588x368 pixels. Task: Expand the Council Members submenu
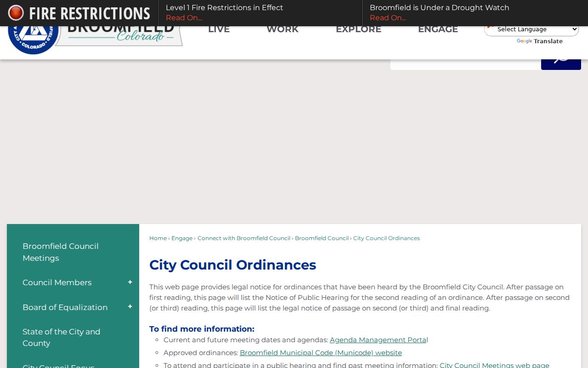[130, 282]
